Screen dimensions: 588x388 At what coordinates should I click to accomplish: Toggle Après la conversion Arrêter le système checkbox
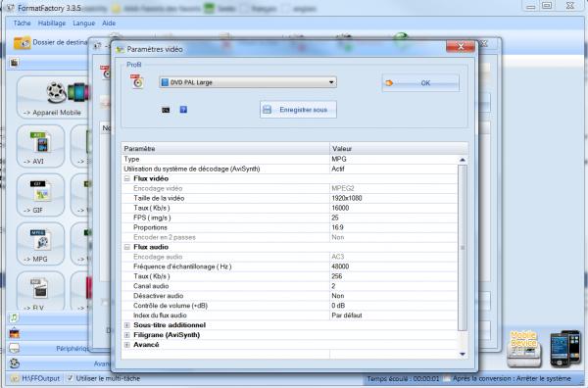click(x=447, y=378)
